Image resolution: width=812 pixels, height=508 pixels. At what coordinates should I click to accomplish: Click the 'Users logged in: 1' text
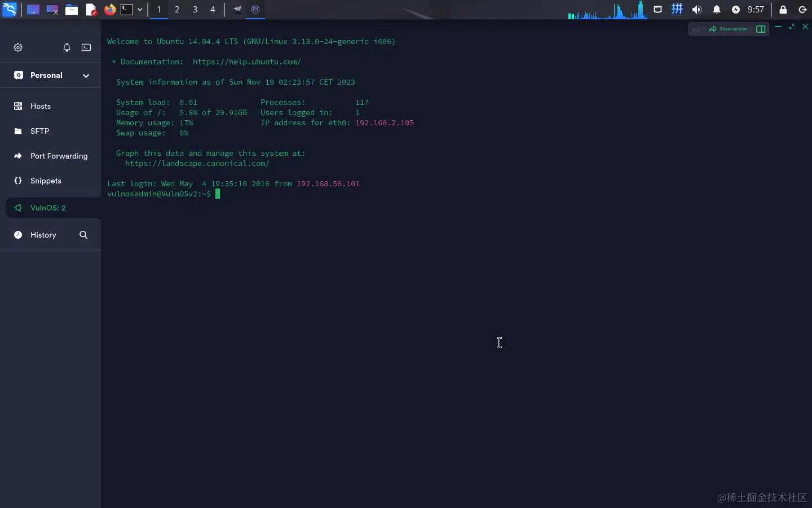[x=310, y=113]
